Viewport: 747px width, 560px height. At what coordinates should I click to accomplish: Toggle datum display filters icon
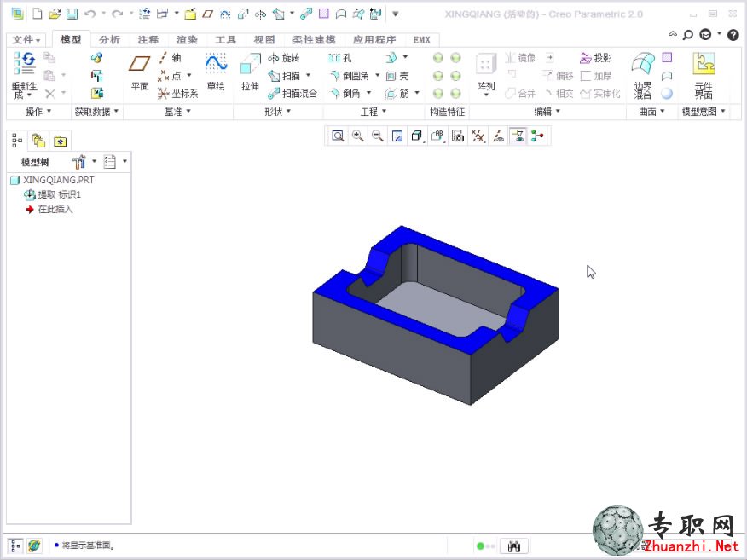[x=478, y=136]
